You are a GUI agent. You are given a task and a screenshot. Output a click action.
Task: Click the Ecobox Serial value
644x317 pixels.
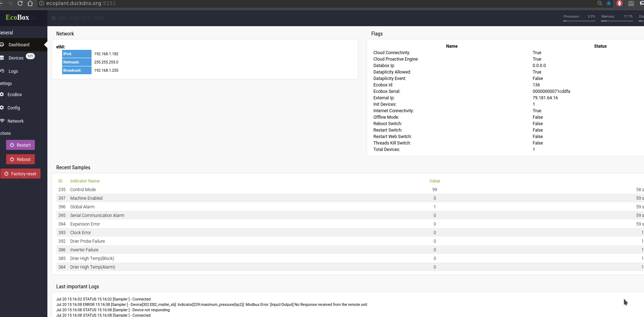(x=551, y=91)
